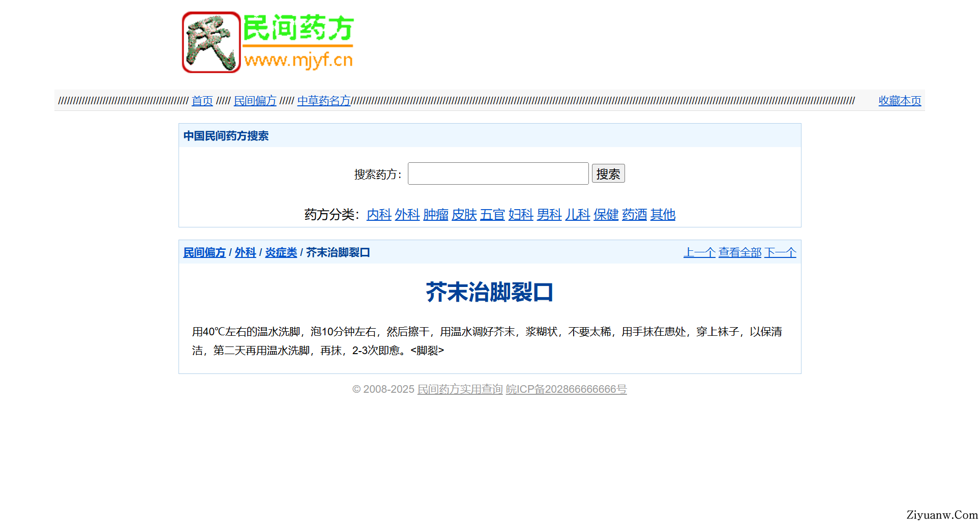Open the 首页 navigation link
The width and height of the screenshot is (980, 521).
click(202, 101)
